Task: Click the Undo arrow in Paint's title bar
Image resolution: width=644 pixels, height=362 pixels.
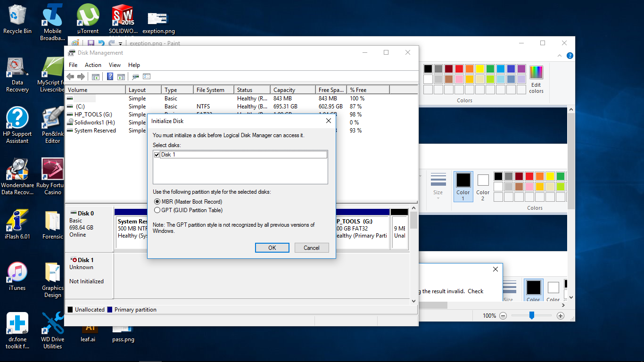Action: (101, 43)
